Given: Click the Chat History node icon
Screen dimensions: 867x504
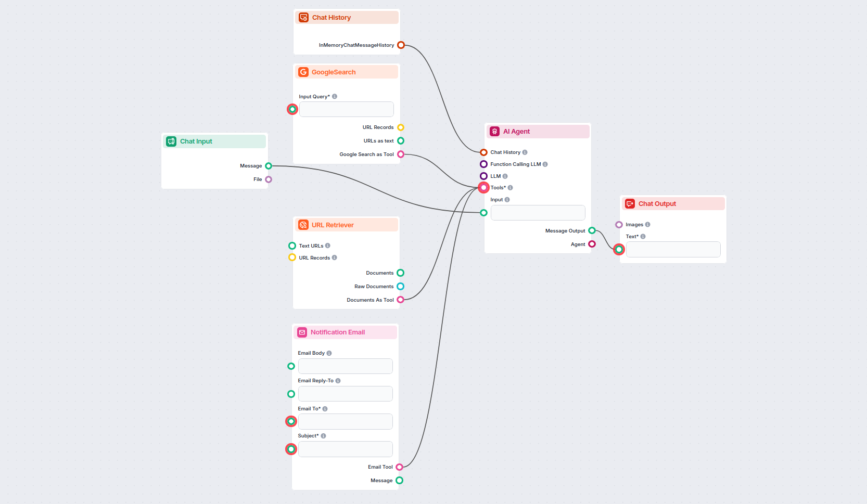Looking at the screenshot, I should (x=303, y=17).
